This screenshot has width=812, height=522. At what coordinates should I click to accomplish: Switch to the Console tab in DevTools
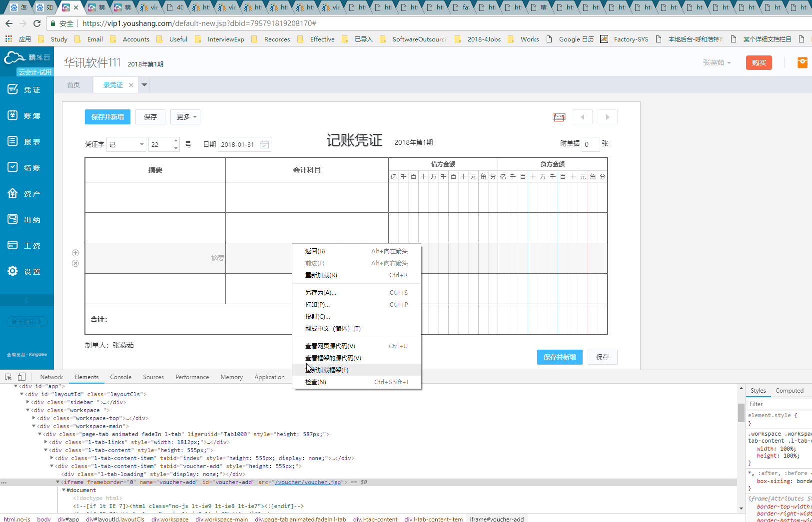tap(121, 377)
